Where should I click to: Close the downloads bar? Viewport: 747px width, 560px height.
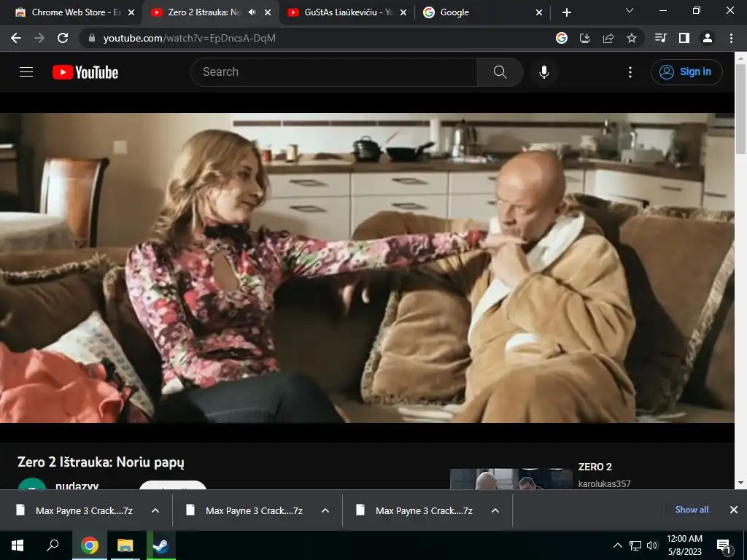(734, 510)
